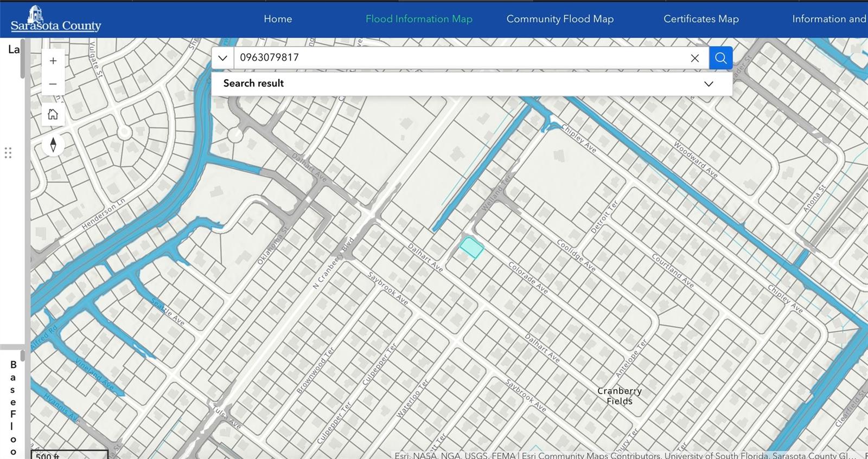Viewport: 868px width, 459px height.
Task: Clear the search text with X
Action: click(x=694, y=58)
